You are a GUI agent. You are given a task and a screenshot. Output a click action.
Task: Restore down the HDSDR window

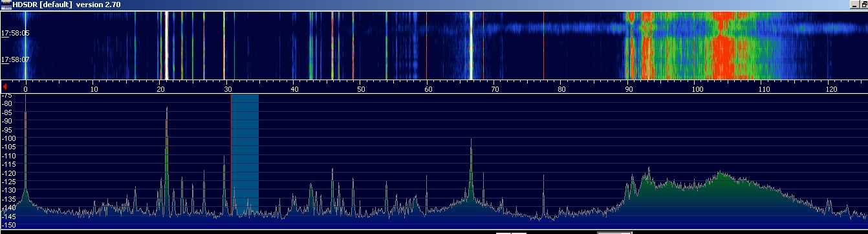point(863,5)
